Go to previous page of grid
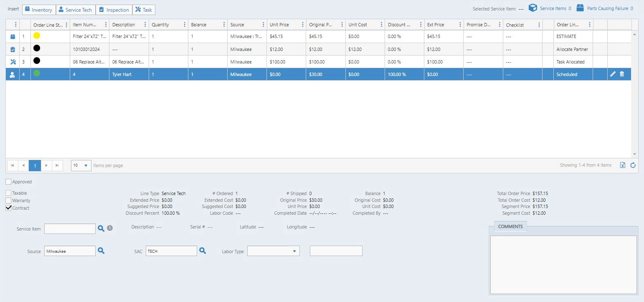This screenshot has height=302, width=644. (x=23, y=165)
